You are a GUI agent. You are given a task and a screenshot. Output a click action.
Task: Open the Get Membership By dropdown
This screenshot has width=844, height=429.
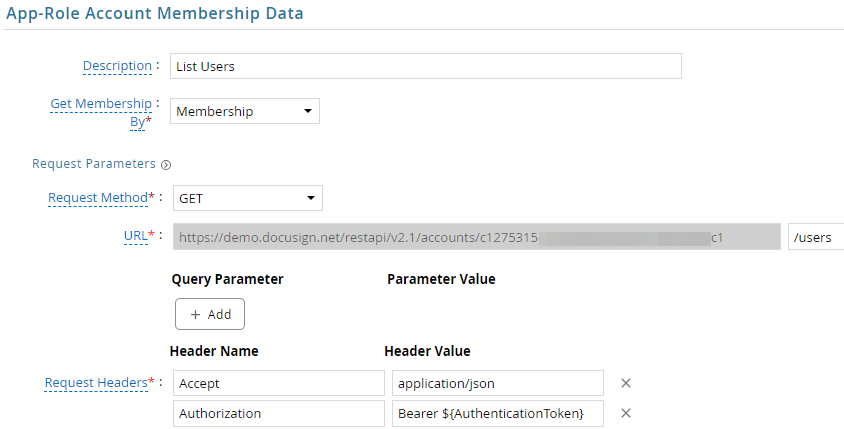tap(245, 111)
